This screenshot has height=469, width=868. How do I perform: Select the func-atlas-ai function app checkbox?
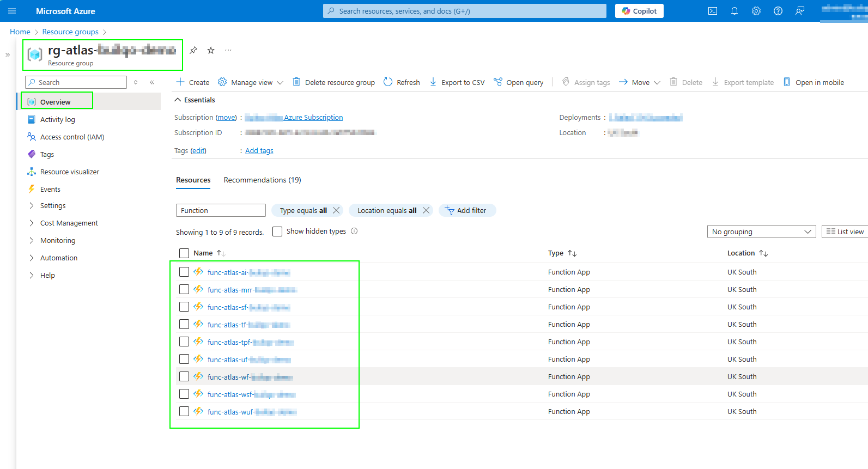[184, 272]
